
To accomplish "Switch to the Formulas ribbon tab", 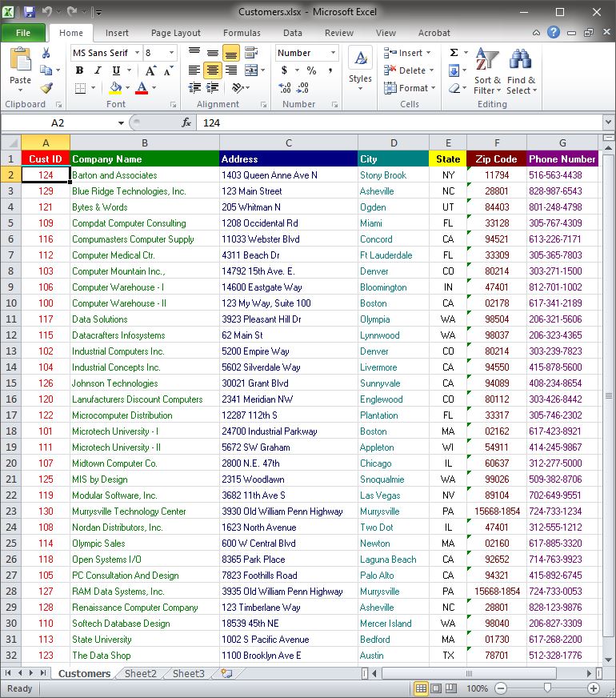I will 242,33.
